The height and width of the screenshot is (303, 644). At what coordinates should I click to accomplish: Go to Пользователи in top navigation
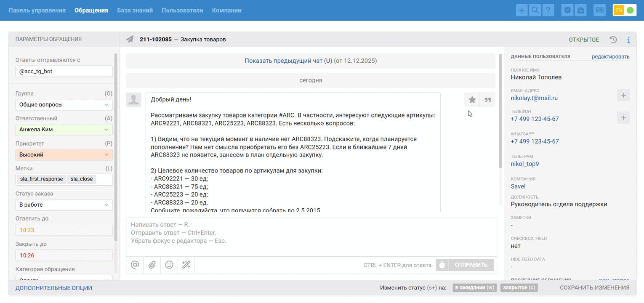(182, 11)
